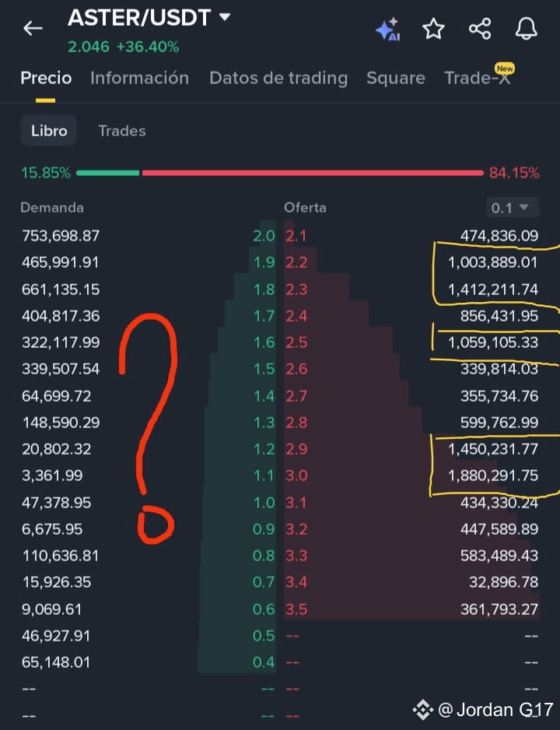Select the ask price 3.0
Viewport: 560px width, 730px height.
[x=296, y=476]
